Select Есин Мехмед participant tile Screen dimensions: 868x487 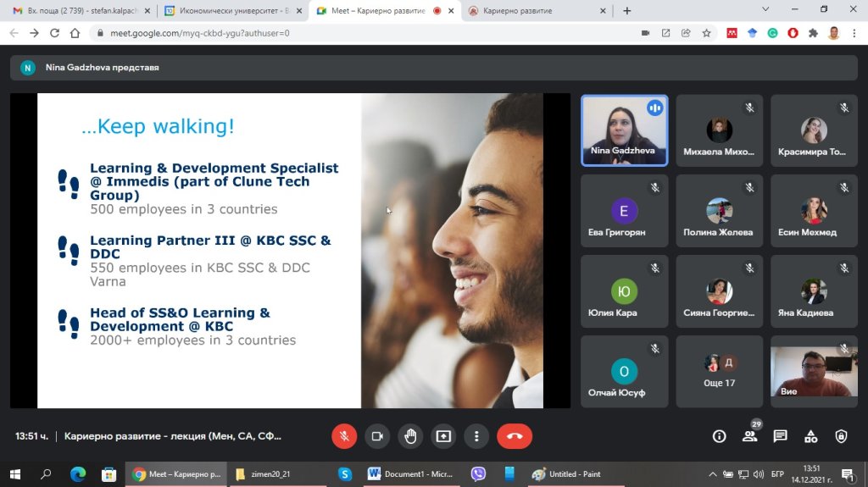(814, 211)
